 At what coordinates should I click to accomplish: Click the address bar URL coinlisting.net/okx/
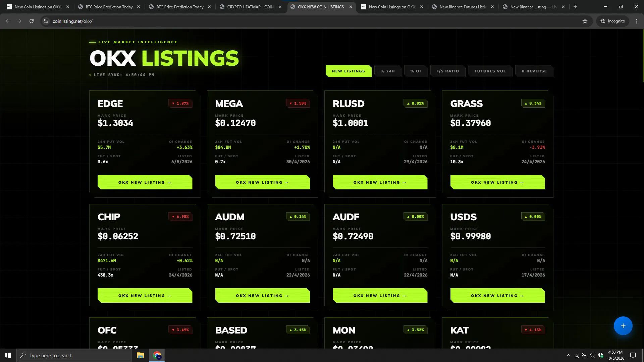tap(72, 21)
